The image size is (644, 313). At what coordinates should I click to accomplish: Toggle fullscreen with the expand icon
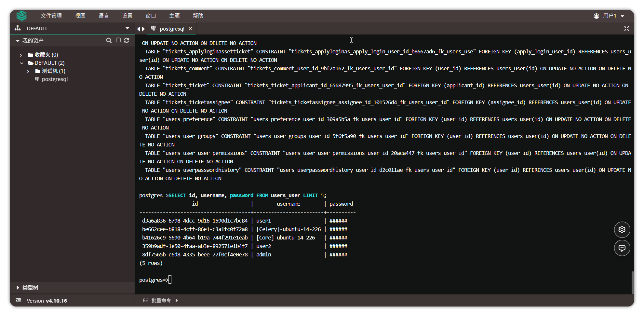pos(626,29)
